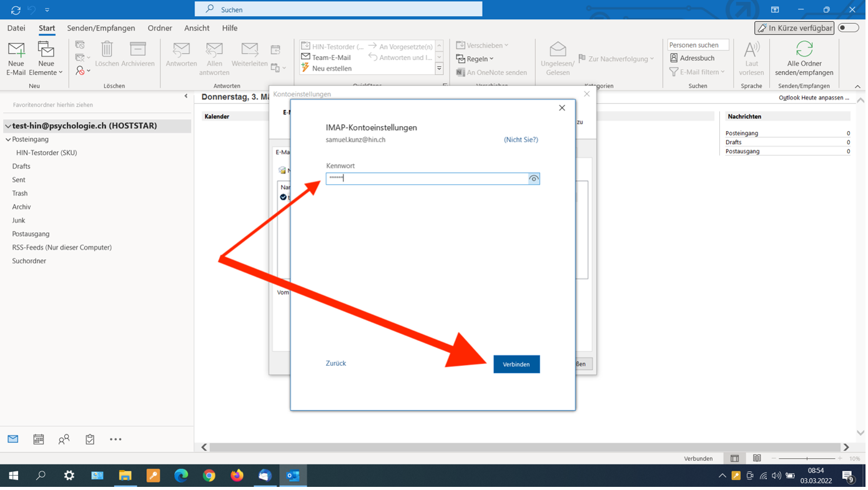Click An OneNote senden

click(x=491, y=72)
